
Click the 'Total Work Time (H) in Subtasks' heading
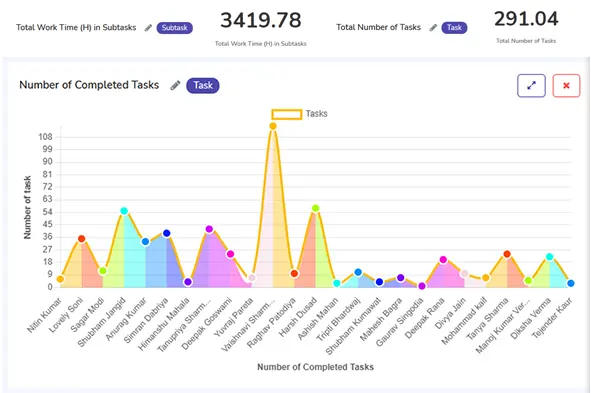click(x=76, y=28)
